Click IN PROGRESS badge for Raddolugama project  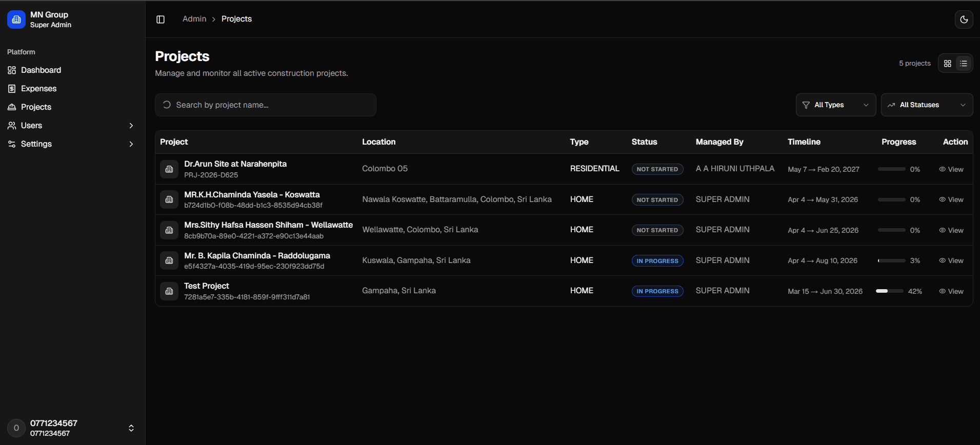657,261
